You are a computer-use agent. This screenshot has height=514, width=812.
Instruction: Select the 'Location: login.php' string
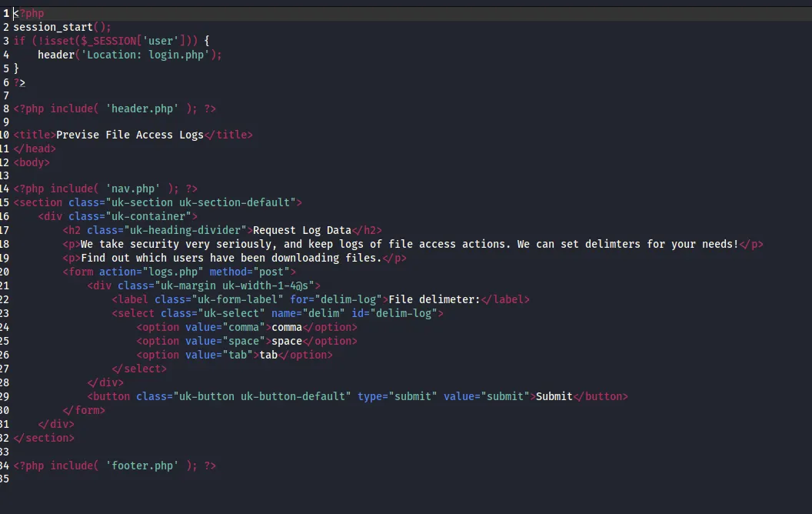(x=146, y=55)
